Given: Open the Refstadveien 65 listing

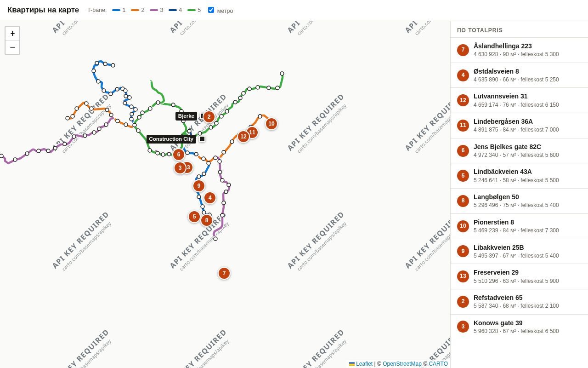Looking at the screenshot, I should 519,302.
